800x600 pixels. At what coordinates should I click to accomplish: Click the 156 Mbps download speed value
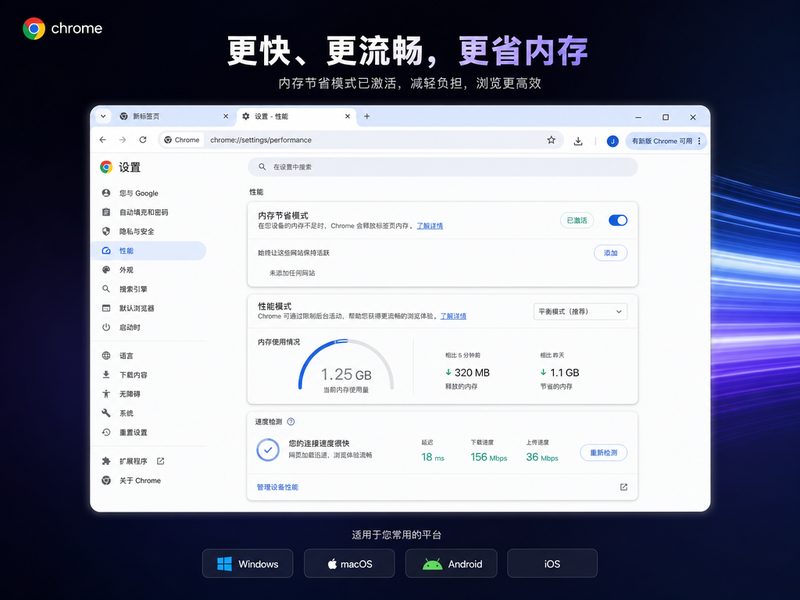click(x=489, y=457)
